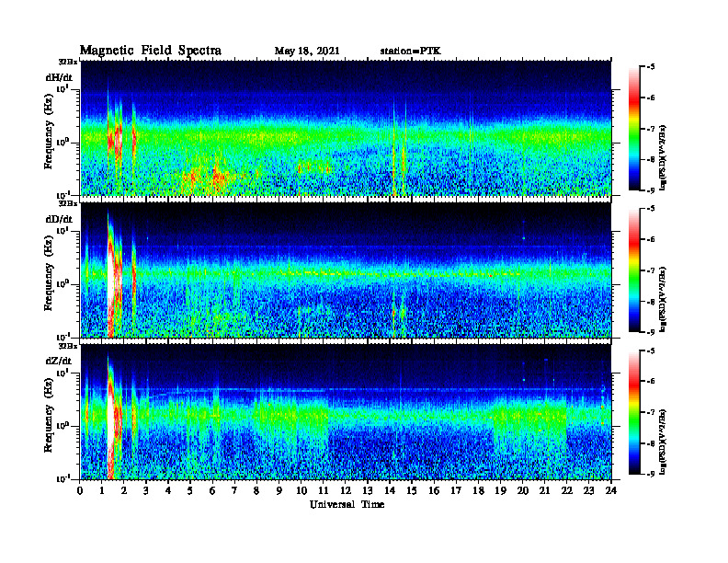728x563 pixels.
Task: Click "-7" on the dH/dt color scale
Action: [651, 129]
